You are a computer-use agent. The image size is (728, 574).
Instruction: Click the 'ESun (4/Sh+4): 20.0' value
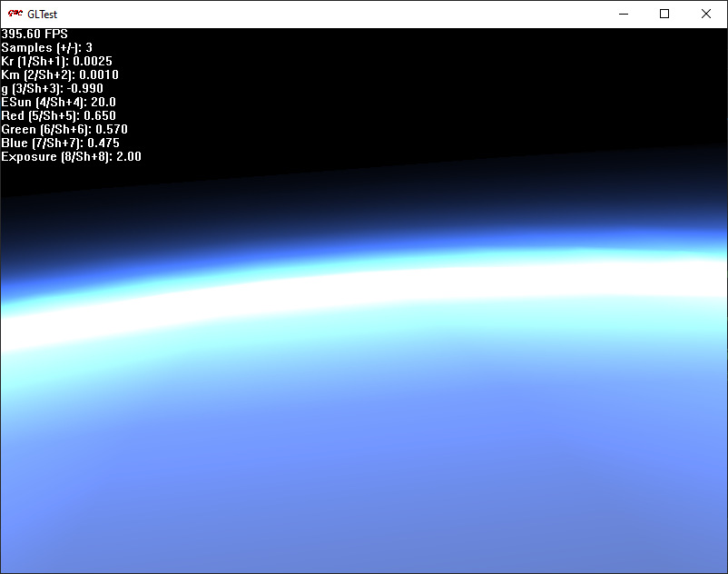point(58,102)
